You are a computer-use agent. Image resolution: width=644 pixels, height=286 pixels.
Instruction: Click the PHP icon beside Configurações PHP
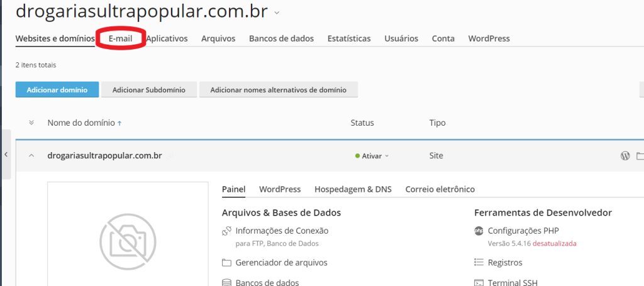[x=479, y=231]
